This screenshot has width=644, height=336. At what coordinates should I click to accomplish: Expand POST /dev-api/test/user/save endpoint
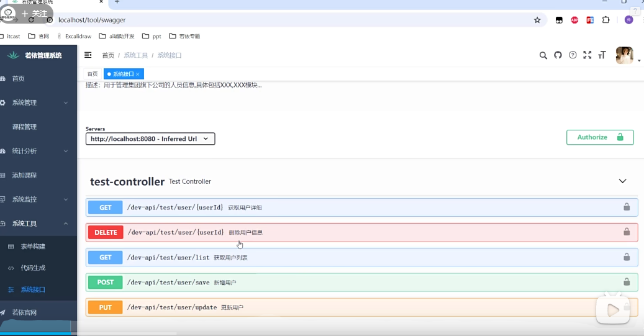pyautogui.click(x=362, y=282)
